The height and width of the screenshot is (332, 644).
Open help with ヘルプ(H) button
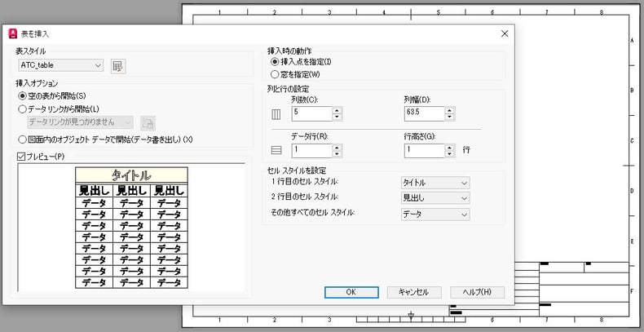tap(477, 292)
